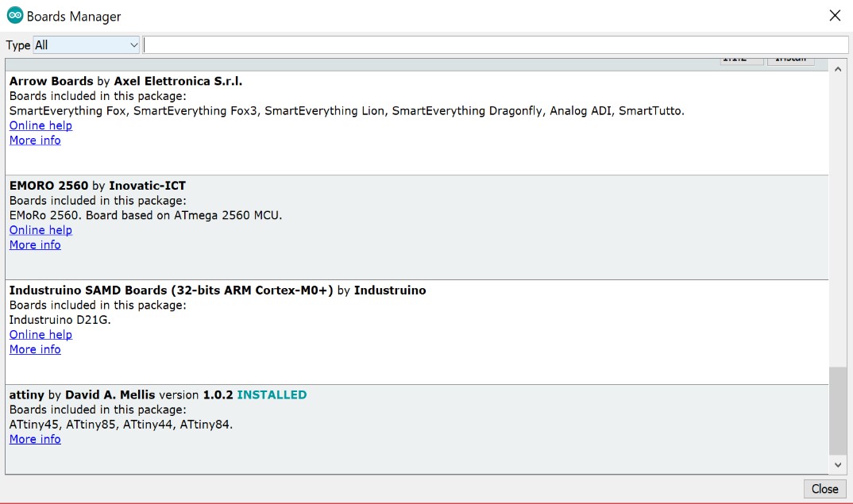Viewport: 853px width, 504px height.
Task: Click the 'ATtiny45, ATtiny85, ATtiny44, ATtiny84.' text
Action: (121, 424)
